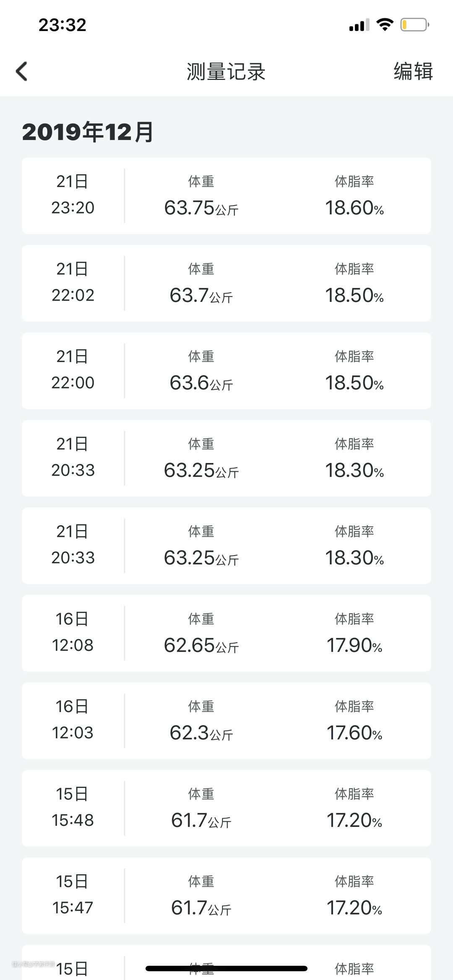The width and height of the screenshot is (453, 980).
Task: Tap the 23:32 status bar clock
Action: point(62,25)
